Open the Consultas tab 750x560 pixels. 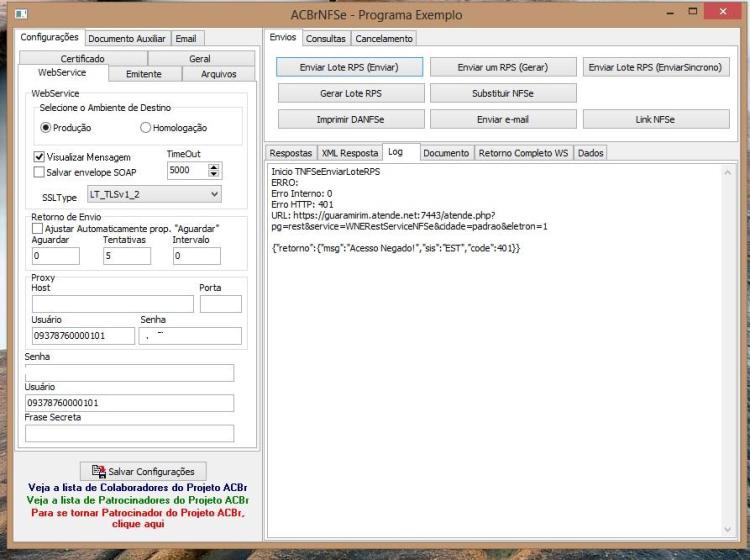(326, 38)
